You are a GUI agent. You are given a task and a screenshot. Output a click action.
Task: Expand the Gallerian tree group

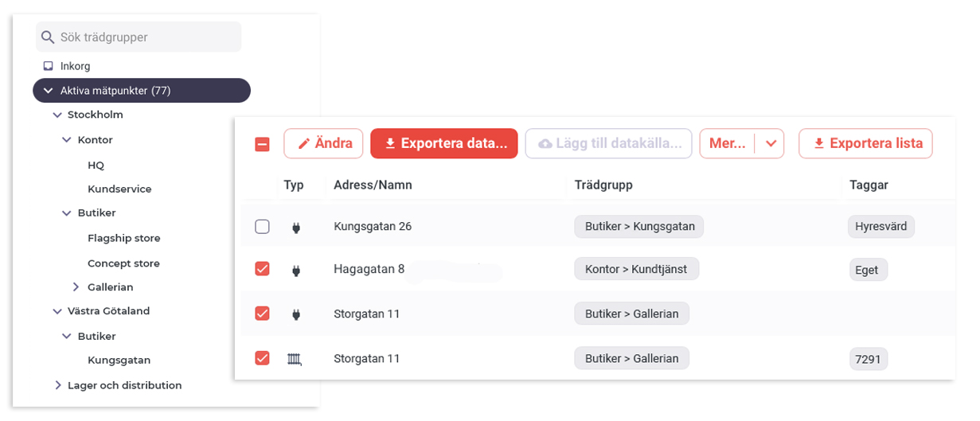coord(76,287)
